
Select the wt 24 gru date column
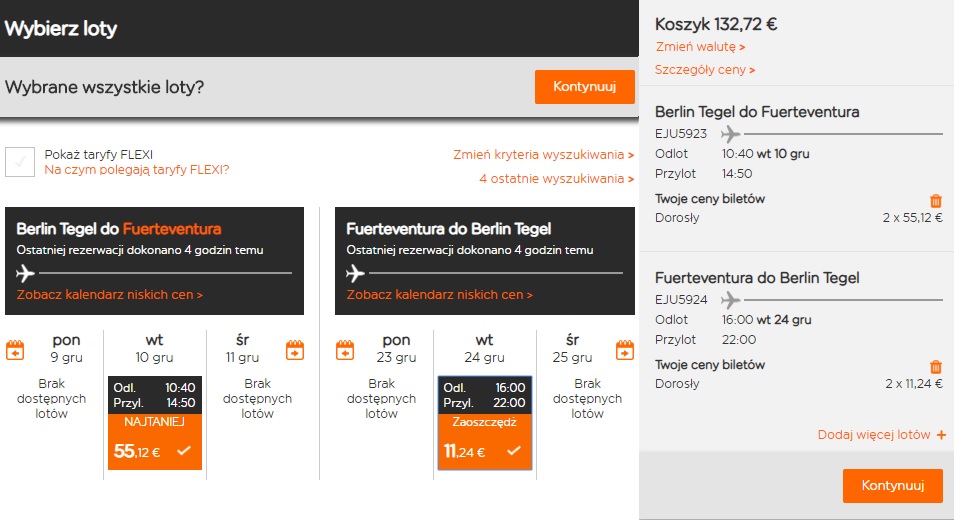(484, 348)
